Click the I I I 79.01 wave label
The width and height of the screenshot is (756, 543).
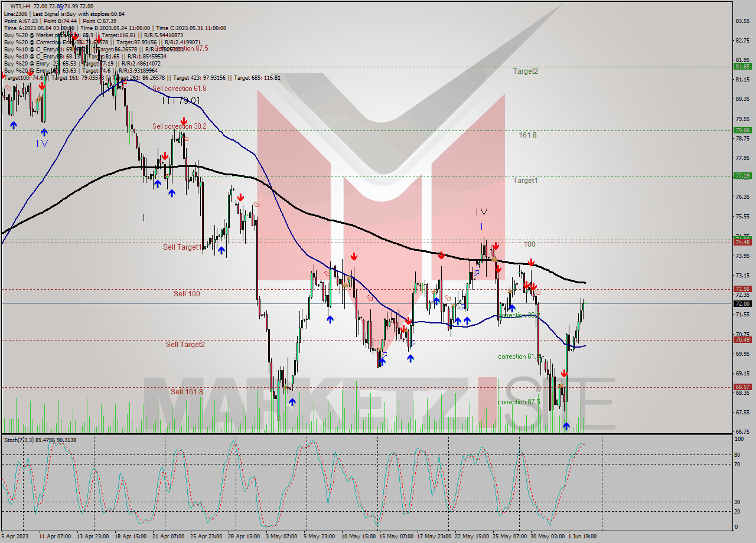coord(182,101)
